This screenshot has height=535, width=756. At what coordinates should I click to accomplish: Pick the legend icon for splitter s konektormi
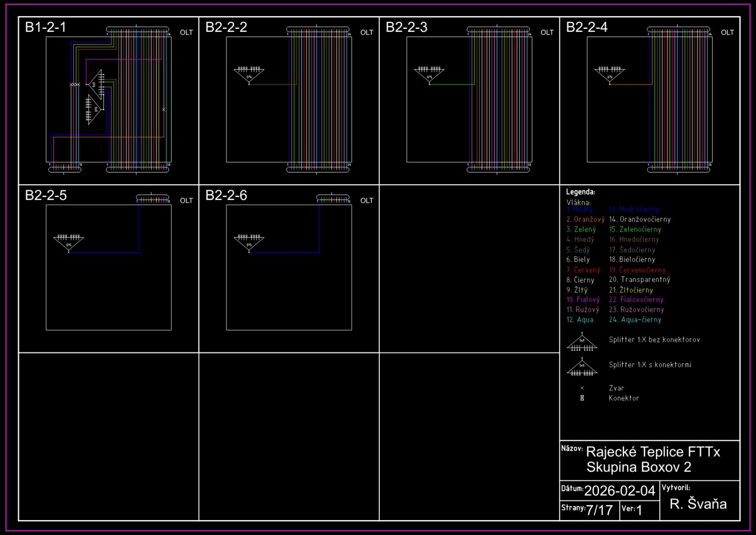(582, 368)
